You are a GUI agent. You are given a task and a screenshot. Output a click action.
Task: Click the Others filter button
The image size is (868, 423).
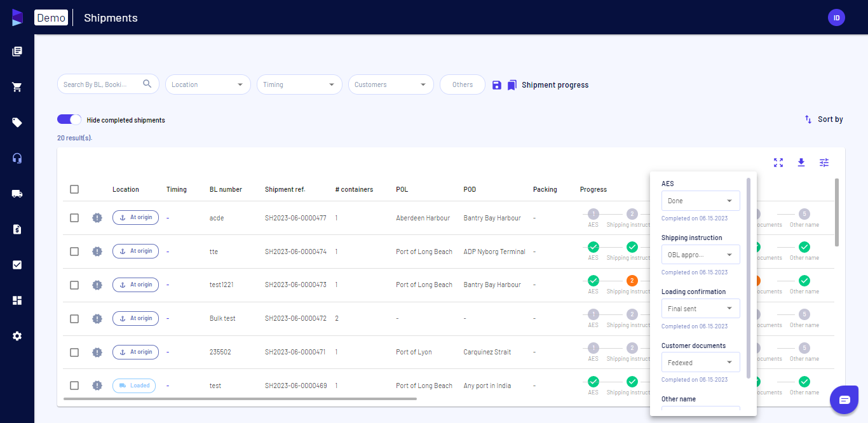pos(463,84)
